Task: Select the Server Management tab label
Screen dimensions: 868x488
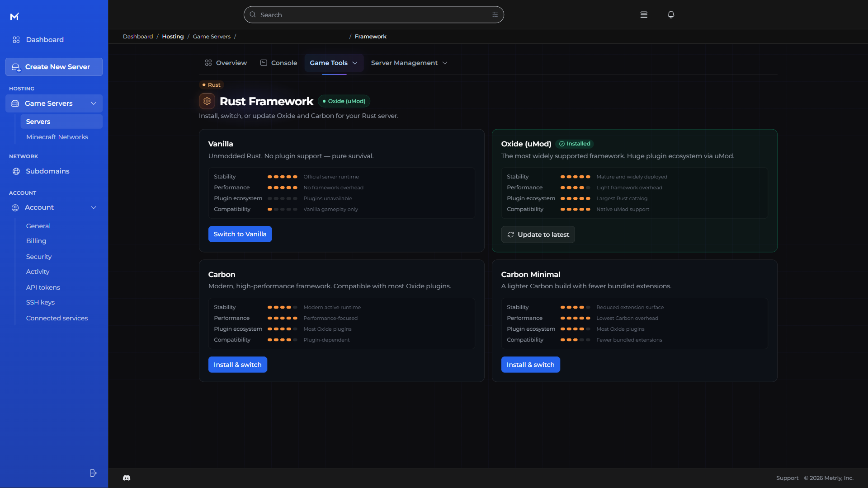Action: (x=404, y=63)
